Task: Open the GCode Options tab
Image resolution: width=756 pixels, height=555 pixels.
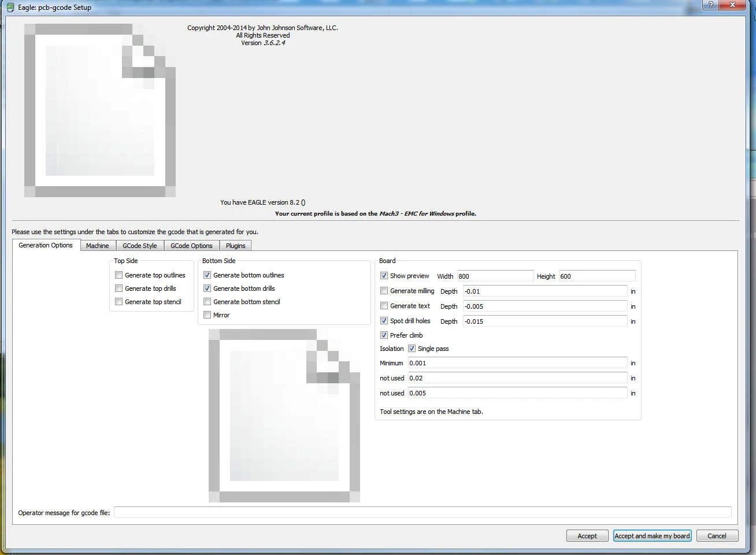Action: [x=191, y=246]
